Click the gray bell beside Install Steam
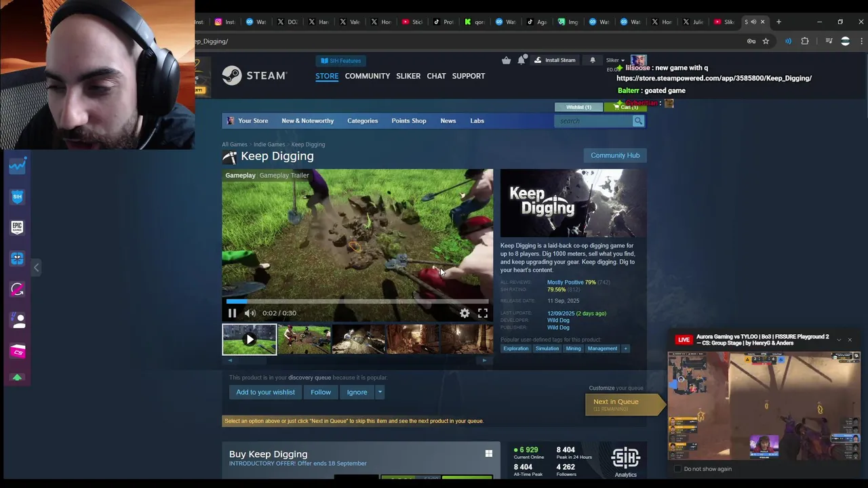Viewport: 868px width, 488px height. tap(593, 60)
